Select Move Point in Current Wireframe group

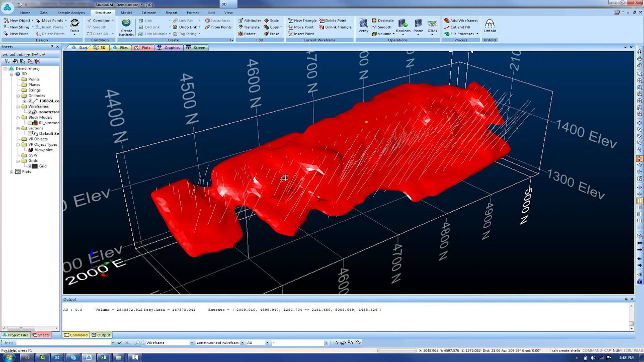[x=301, y=27]
